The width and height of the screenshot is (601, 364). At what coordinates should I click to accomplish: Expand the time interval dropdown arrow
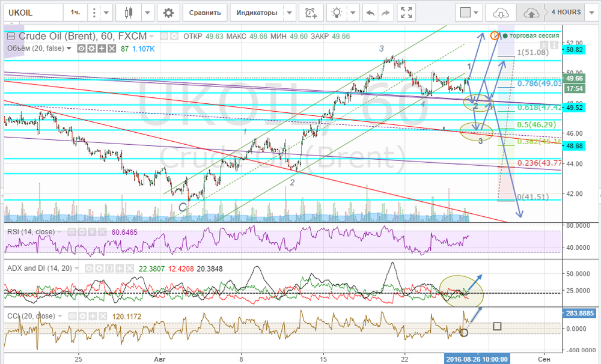click(x=106, y=13)
